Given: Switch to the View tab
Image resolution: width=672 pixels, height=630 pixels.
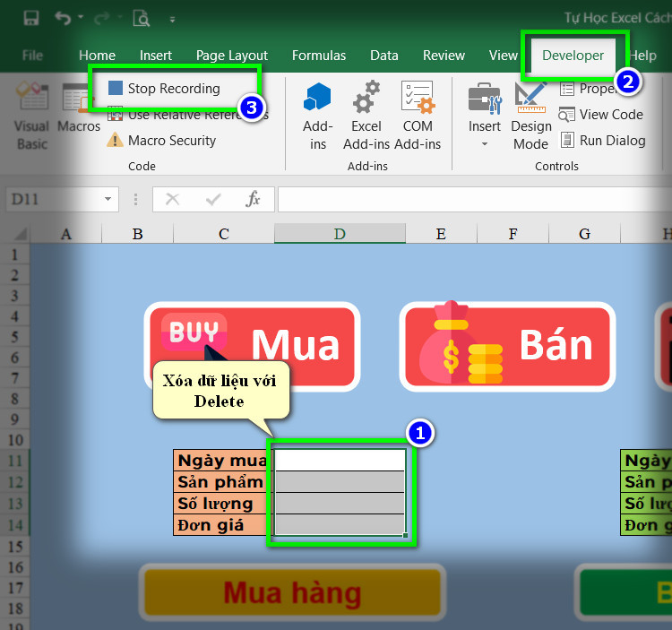Looking at the screenshot, I should pyautogui.click(x=504, y=56).
